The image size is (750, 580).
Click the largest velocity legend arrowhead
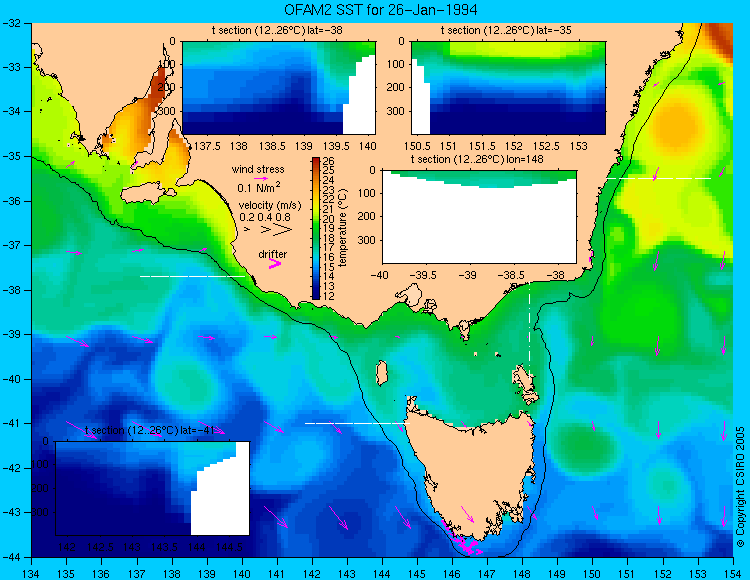(x=283, y=230)
